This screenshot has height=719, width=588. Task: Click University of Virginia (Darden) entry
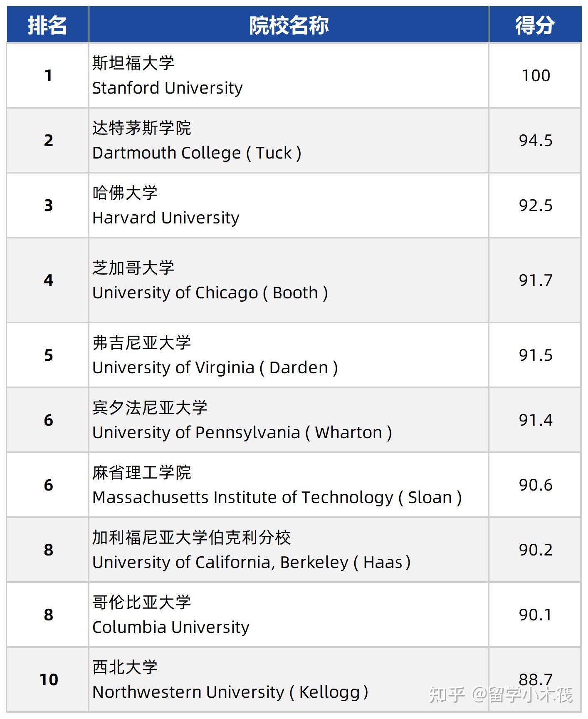(x=215, y=368)
